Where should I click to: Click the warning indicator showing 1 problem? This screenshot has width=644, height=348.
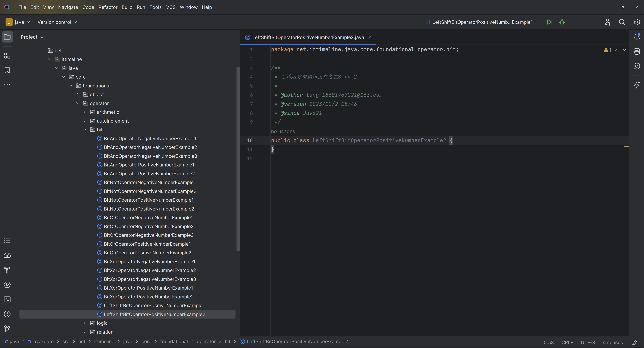pos(607,50)
